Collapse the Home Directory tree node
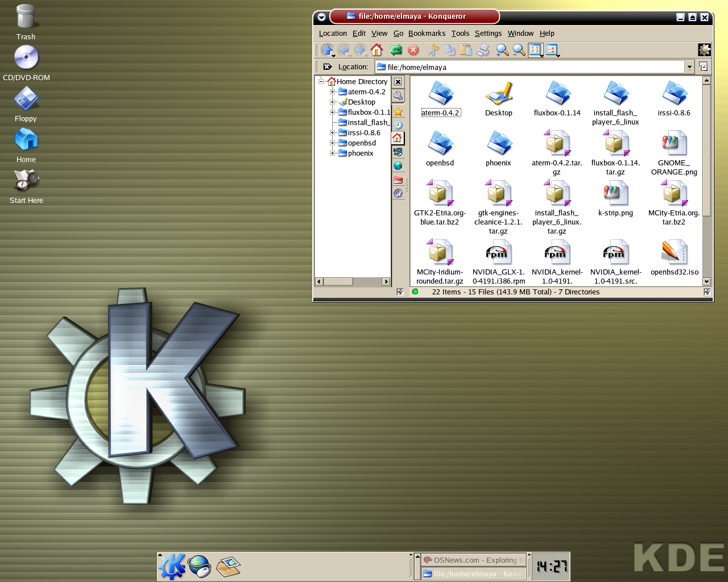The height and width of the screenshot is (582, 728). (x=321, y=81)
